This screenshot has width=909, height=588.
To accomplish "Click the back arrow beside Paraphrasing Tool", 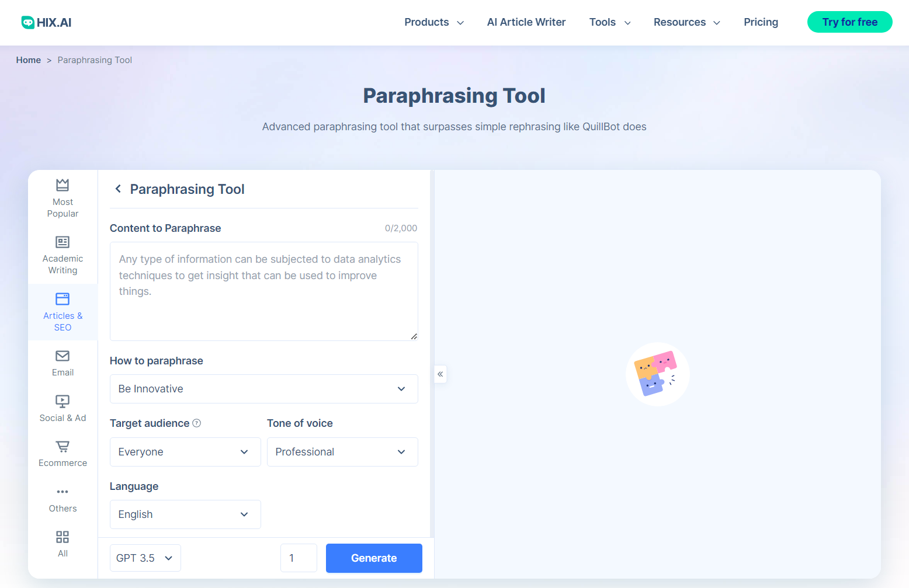I will (x=117, y=189).
